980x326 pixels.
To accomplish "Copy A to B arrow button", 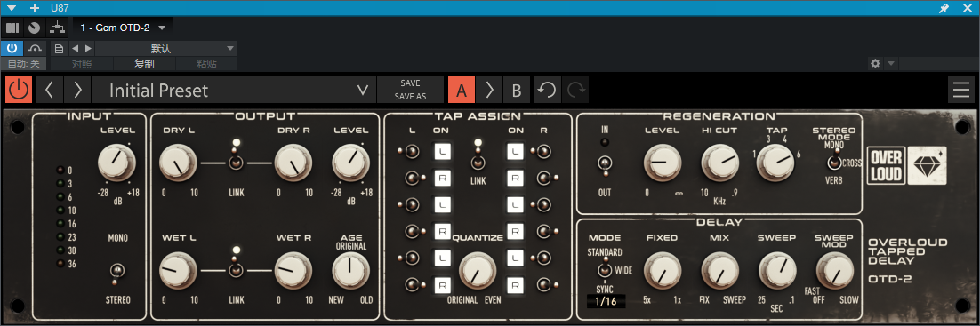I will click(x=489, y=90).
